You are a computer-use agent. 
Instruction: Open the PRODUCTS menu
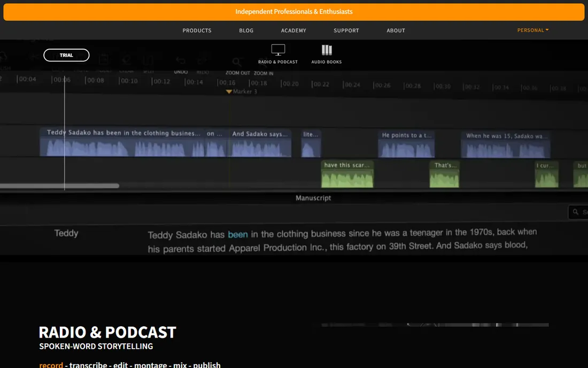pyautogui.click(x=197, y=30)
